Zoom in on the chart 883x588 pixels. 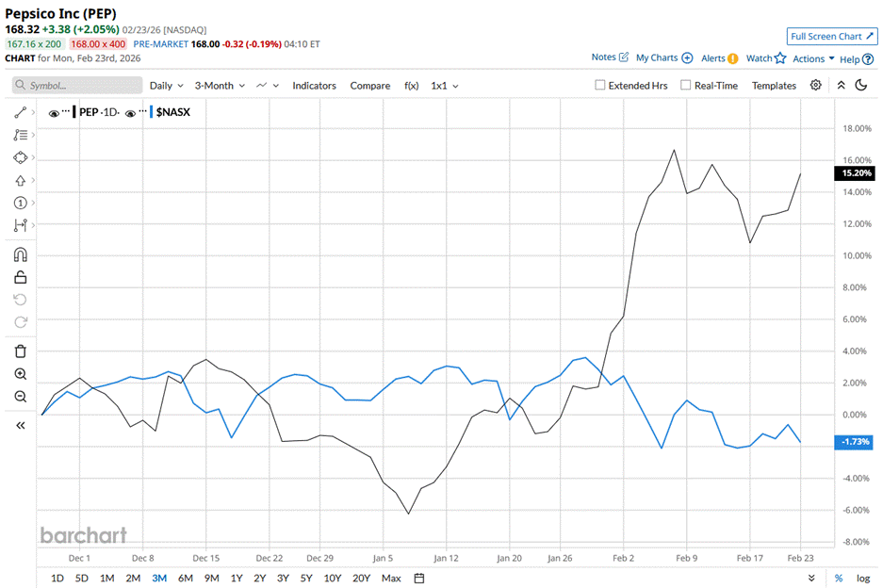(x=20, y=373)
